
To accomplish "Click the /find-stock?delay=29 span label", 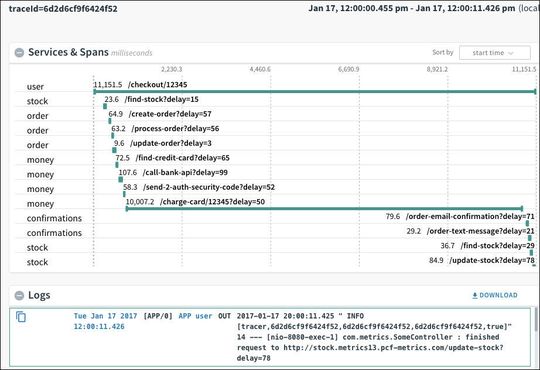I will point(498,246).
